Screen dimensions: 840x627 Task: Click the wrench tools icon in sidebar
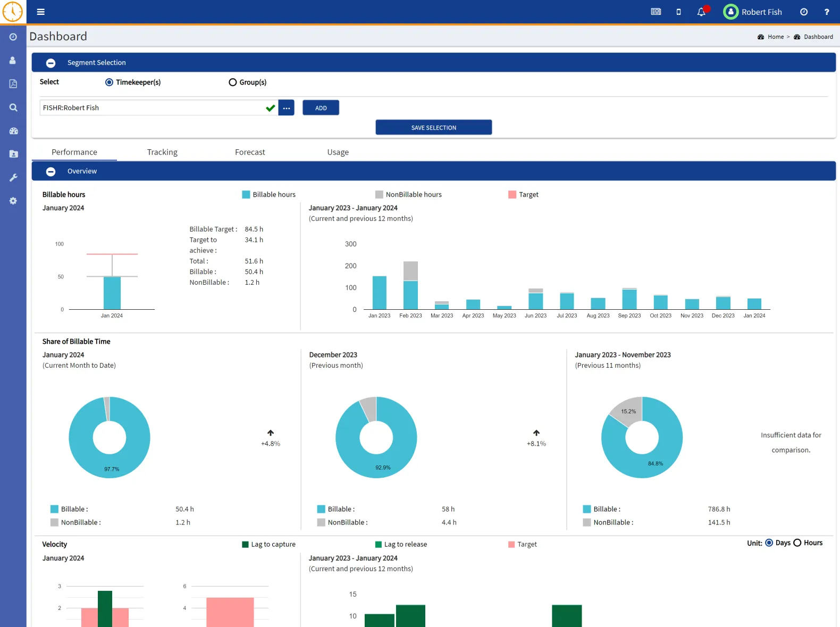(x=13, y=177)
